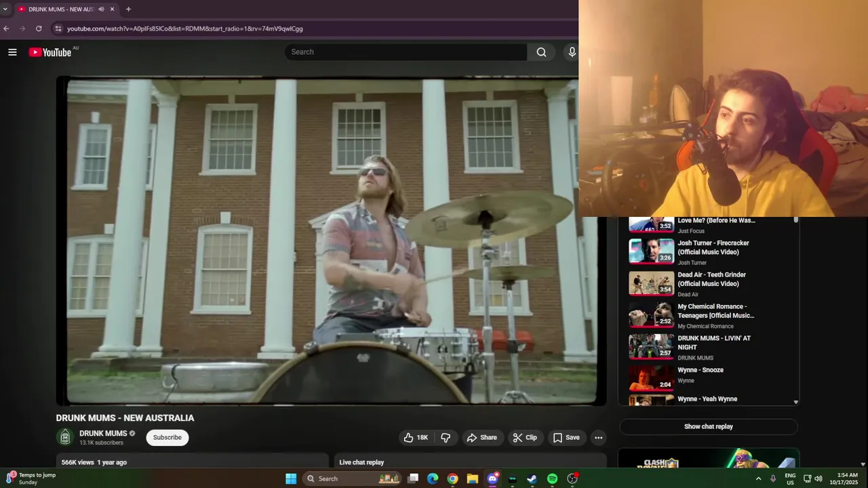Image resolution: width=868 pixels, height=488 pixels.
Task: Open Windows Start menu
Action: (x=291, y=479)
